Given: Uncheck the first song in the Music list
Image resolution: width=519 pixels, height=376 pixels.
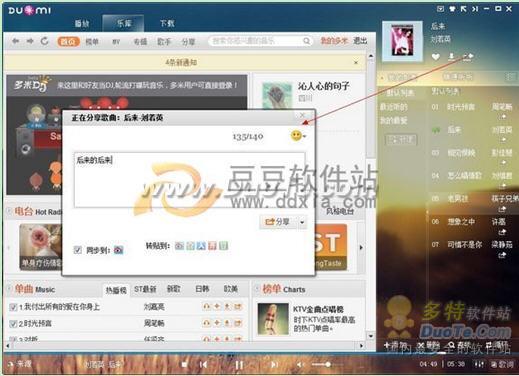Looking at the screenshot, I should click(x=13, y=307).
